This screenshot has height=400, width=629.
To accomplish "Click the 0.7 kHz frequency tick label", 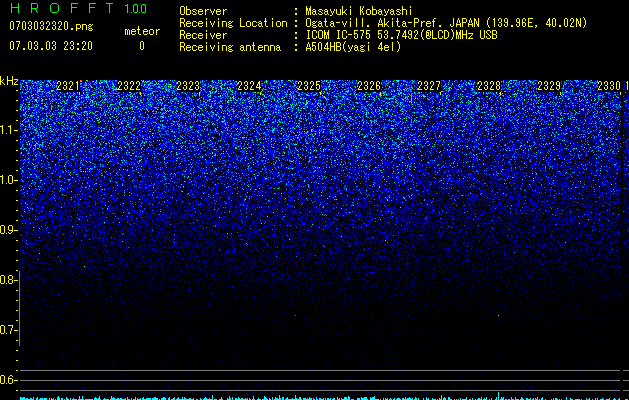I will [8, 330].
